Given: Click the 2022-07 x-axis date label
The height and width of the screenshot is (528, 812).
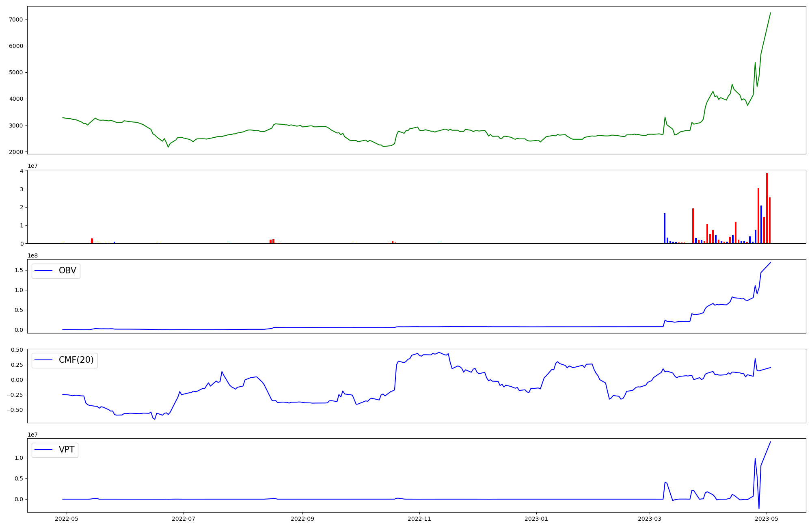Looking at the screenshot, I should coord(184,519).
